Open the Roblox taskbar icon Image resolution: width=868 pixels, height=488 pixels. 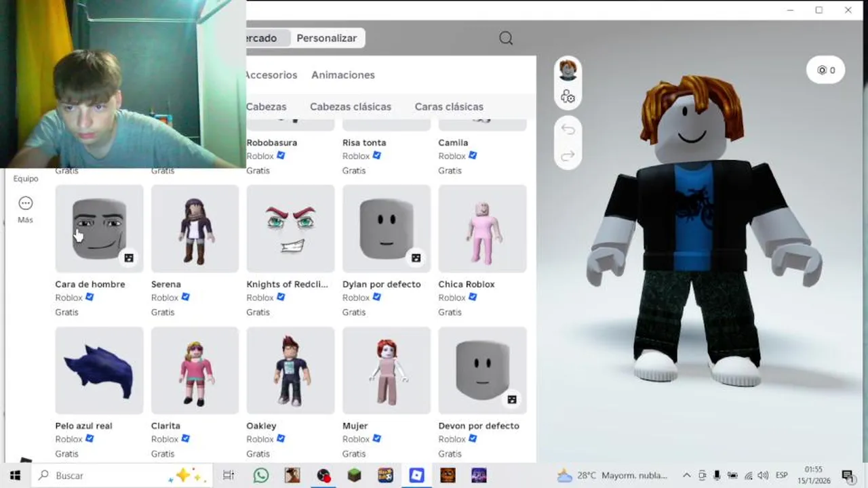pos(416,475)
